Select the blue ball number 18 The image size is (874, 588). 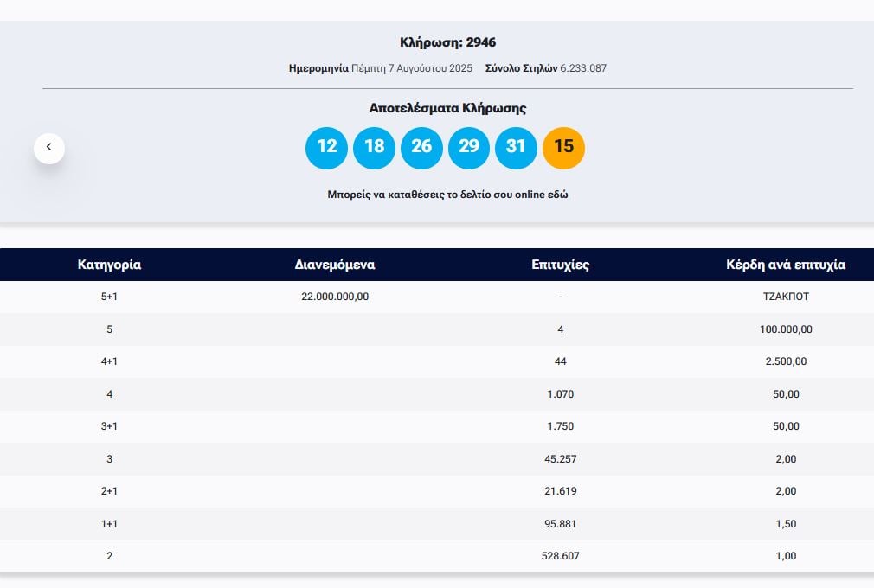374,148
